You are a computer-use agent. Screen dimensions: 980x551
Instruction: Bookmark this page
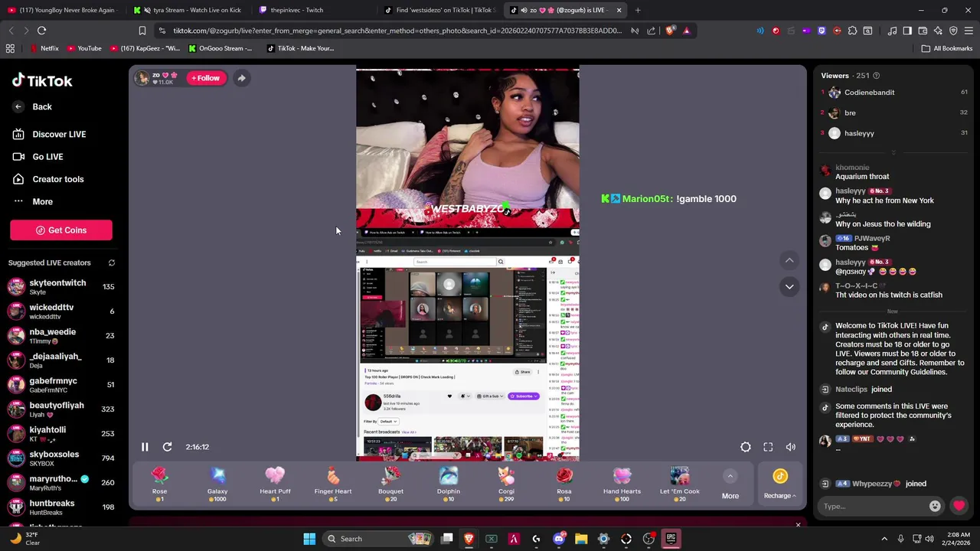(x=142, y=31)
